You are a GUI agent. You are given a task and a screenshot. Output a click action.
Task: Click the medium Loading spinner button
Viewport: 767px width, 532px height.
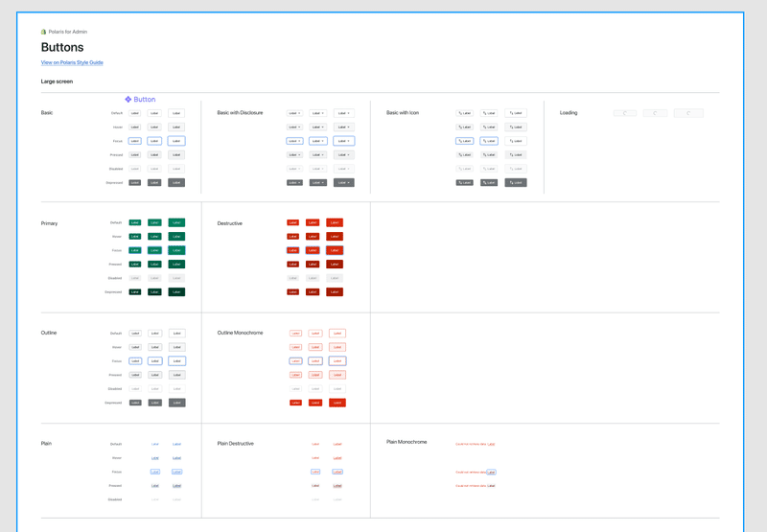[x=655, y=113]
